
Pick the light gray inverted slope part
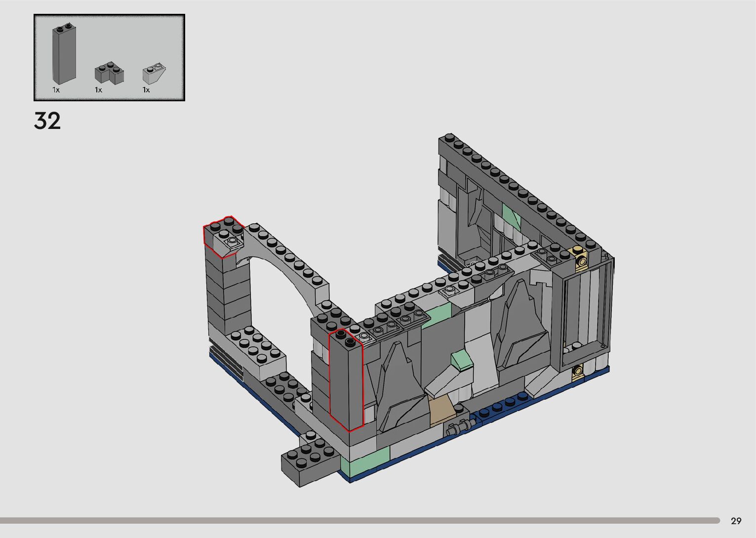pos(154,73)
